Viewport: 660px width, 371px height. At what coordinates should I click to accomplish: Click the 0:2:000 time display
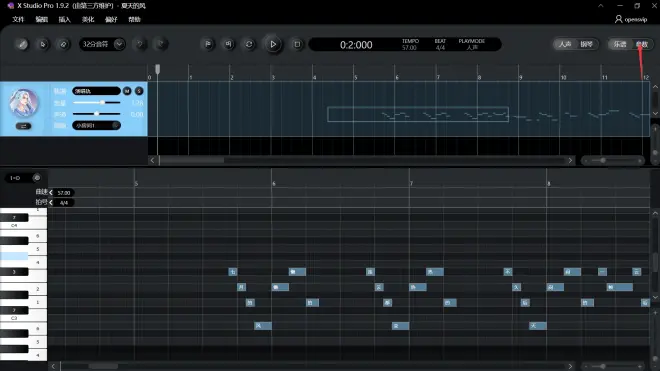coord(356,45)
